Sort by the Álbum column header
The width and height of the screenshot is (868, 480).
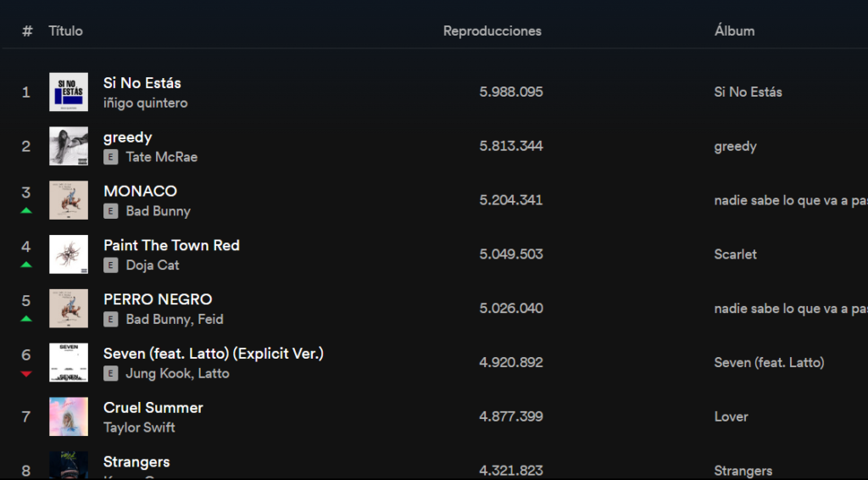(x=734, y=31)
